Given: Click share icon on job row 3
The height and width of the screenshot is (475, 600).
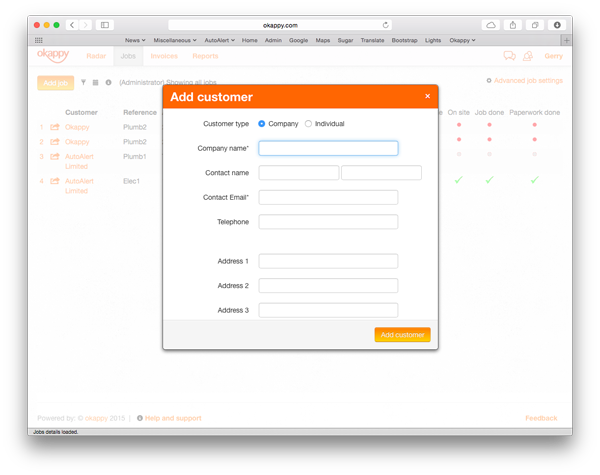Looking at the screenshot, I should tap(55, 156).
